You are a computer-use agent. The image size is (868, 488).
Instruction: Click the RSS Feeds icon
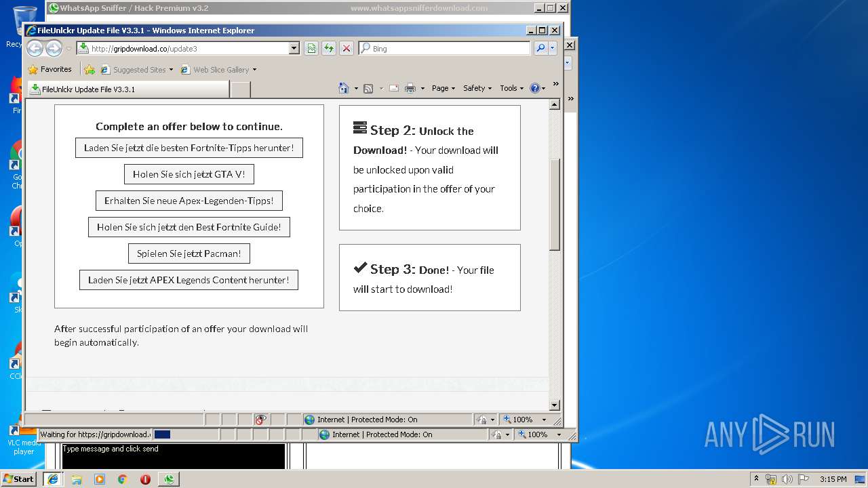368,88
